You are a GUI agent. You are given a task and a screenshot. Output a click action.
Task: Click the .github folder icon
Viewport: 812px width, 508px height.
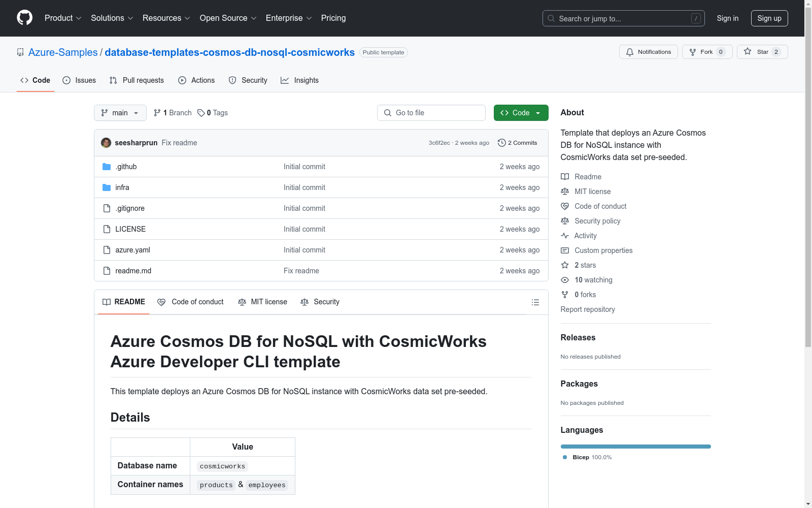pyautogui.click(x=107, y=167)
